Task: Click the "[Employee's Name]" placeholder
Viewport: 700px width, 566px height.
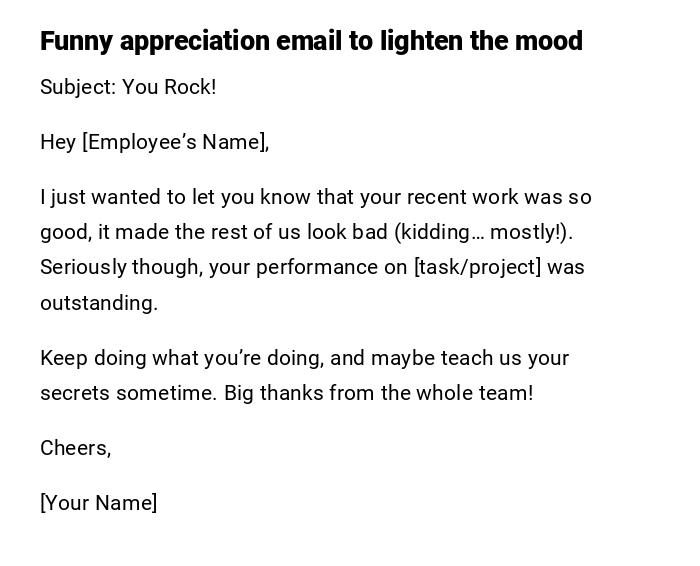Action: (174, 142)
